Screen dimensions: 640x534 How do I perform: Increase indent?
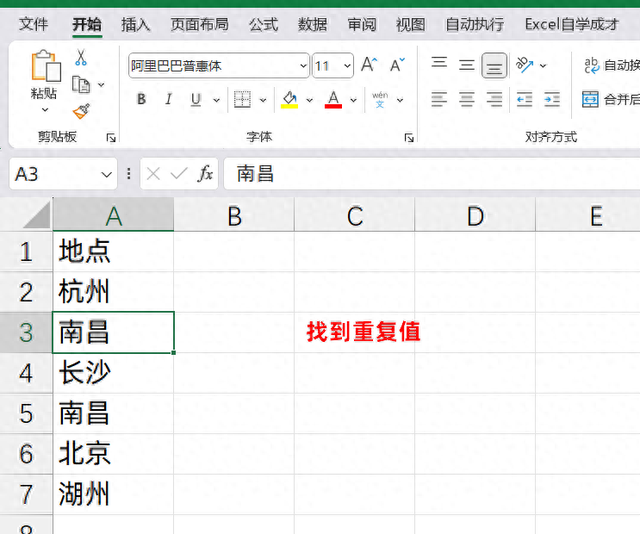coord(552,99)
